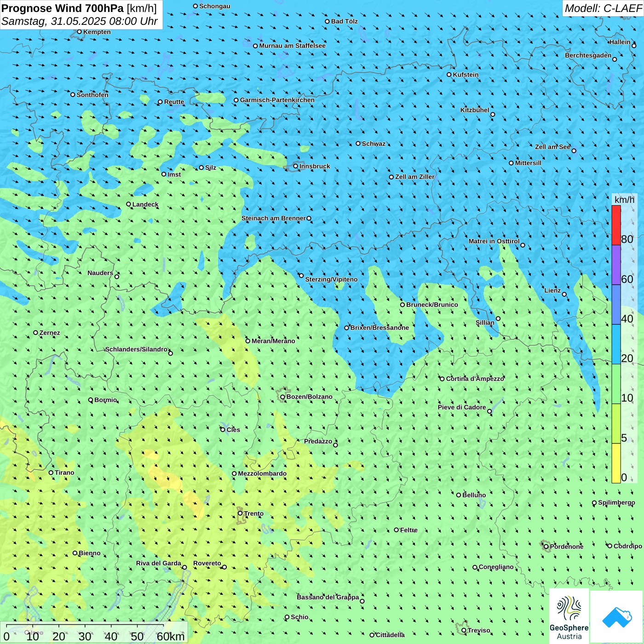Click the 'Hallein' label
Screen dimensions: 644x644
point(620,42)
